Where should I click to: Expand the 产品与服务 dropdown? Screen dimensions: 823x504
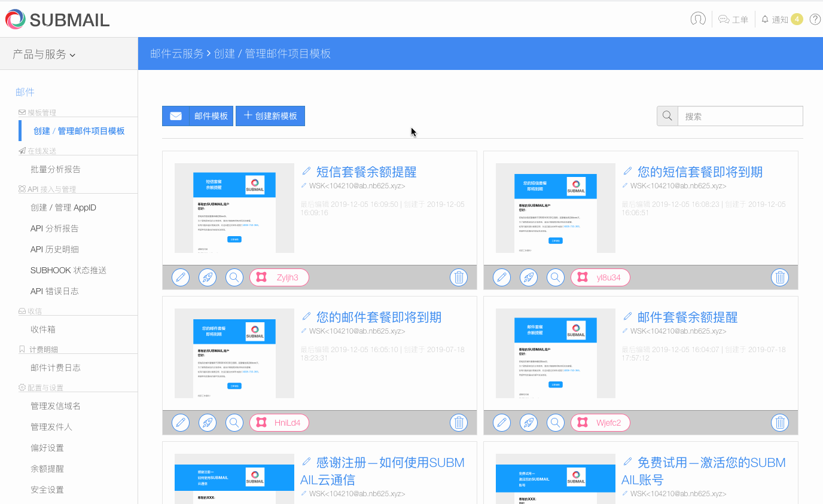click(x=41, y=53)
